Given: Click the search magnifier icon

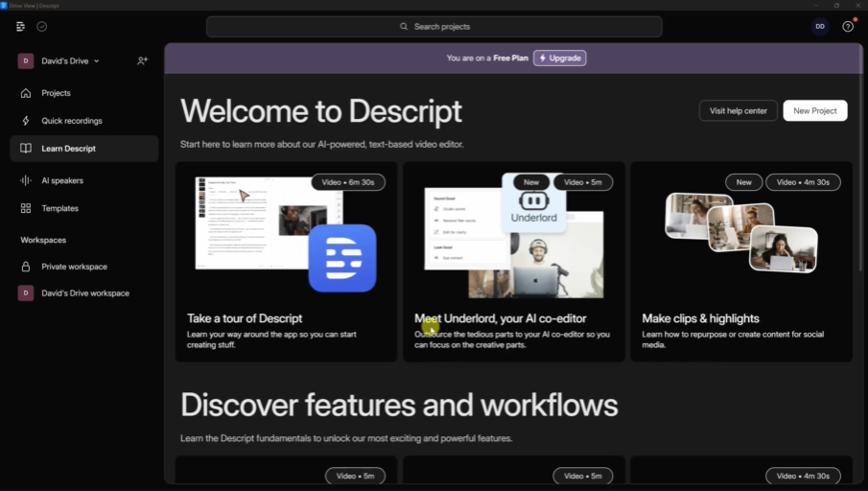Looking at the screenshot, I should pos(404,27).
